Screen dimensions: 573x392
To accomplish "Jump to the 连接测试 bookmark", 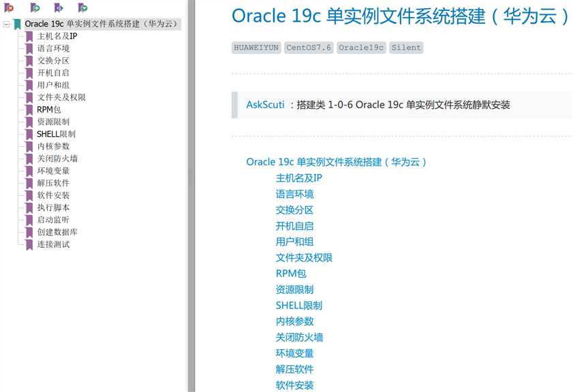I will click(53, 244).
